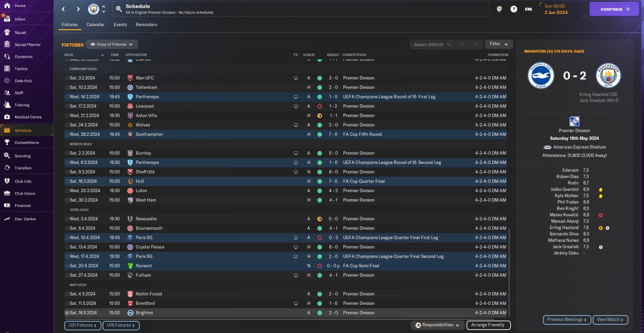
Task: Click the View Match button
Action: point(610,319)
